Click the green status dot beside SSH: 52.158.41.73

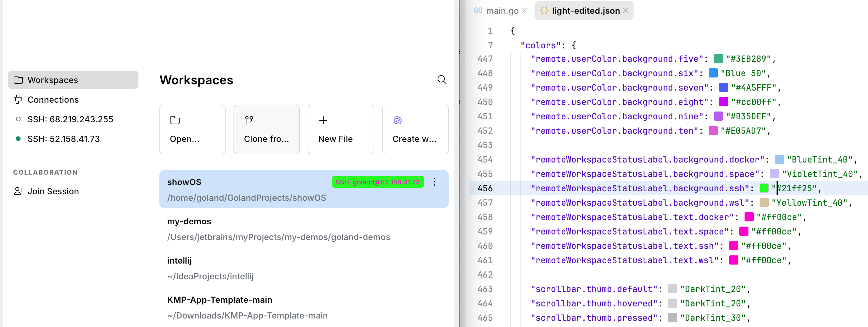(x=19, y=138)
